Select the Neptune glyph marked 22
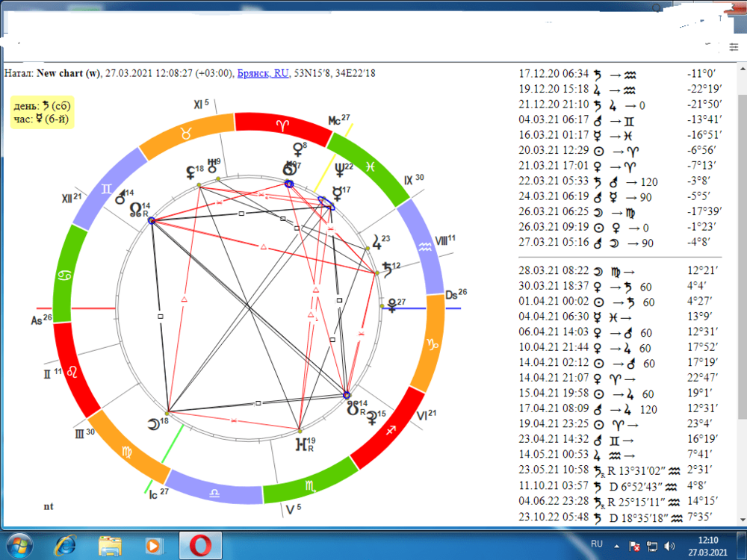The height and width of the screenshot is (560, 747). (x=339, y=170)
